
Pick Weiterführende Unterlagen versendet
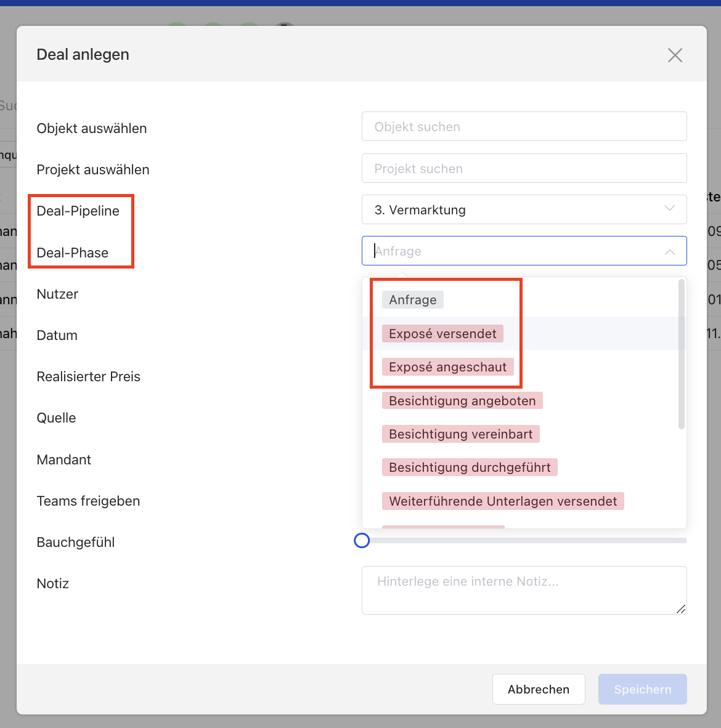click(x=503, y=501)
